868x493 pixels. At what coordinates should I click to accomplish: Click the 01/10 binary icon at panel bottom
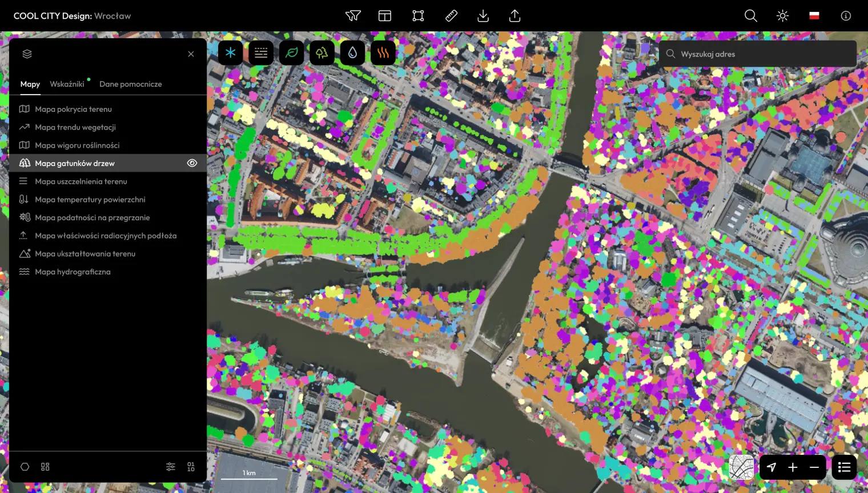click(191, 467)
